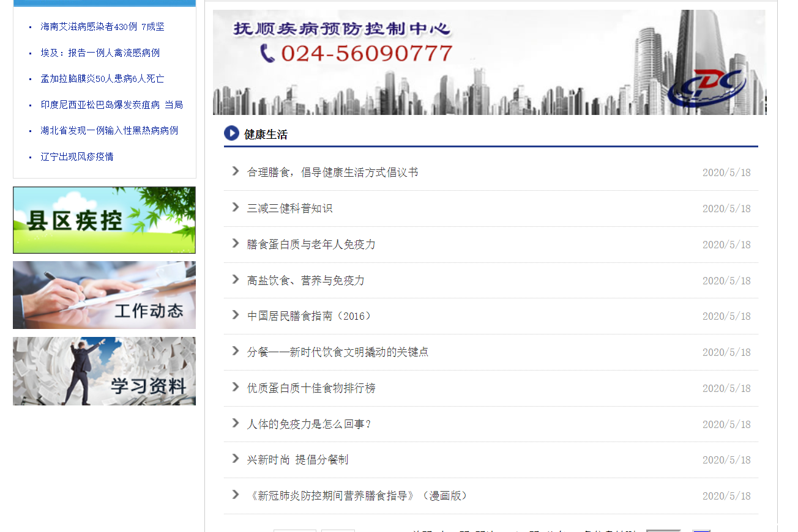This screenshot has width=798, height=532.
Task: Click the phone icon beside 024-56090777
Action: click(267, 53)
